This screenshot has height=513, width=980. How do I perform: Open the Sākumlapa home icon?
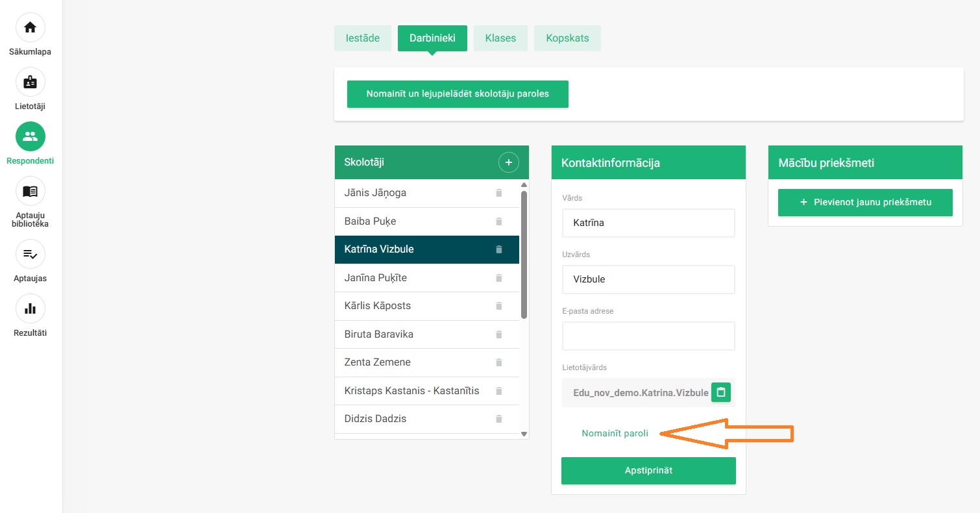(x=30, y=28)
